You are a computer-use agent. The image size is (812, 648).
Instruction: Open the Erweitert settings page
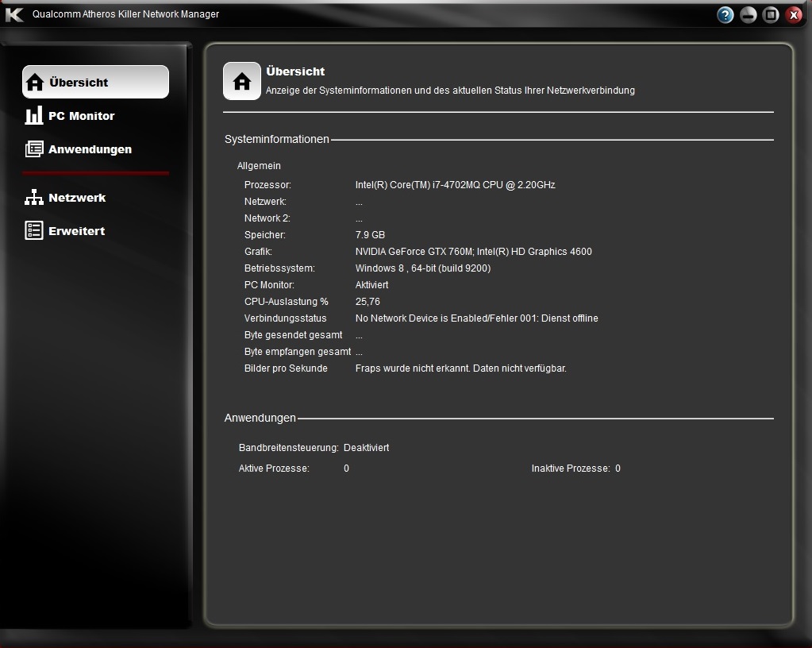click(x=65, y=230)
